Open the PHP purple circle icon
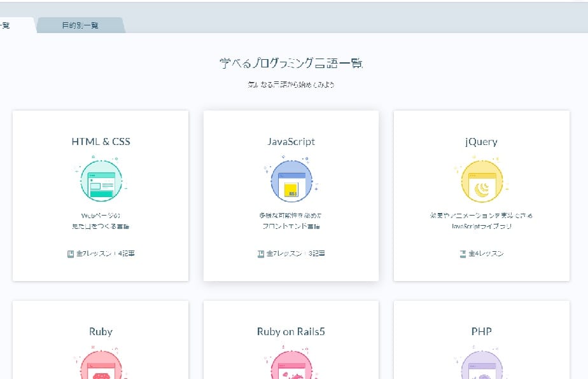 (x=482, y=364)
